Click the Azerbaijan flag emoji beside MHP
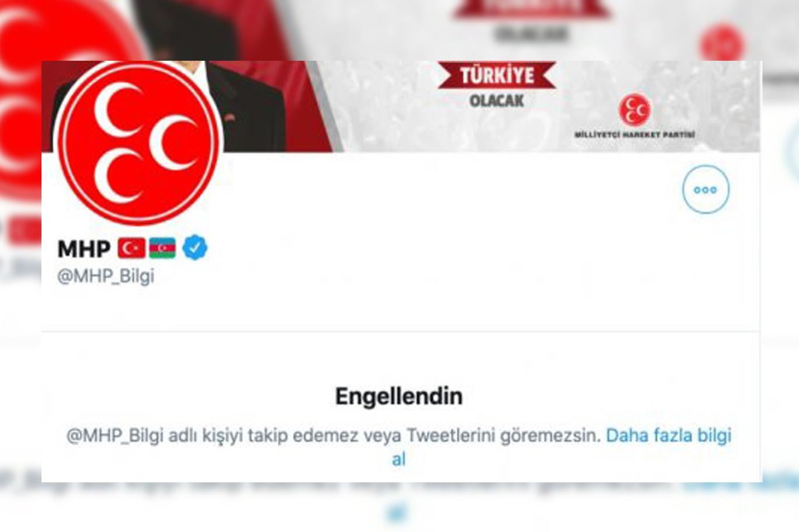The width and height of the screenshot is (799, 532). (x=162, y=248)
